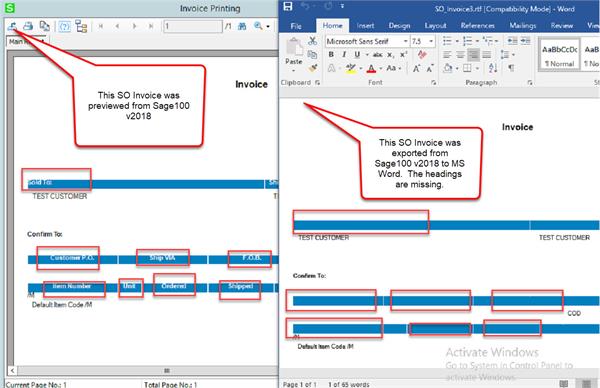This screenshot has height=388, width=600.
Task: Toggle subscript formatting in Word
Action: pos(390,55)
